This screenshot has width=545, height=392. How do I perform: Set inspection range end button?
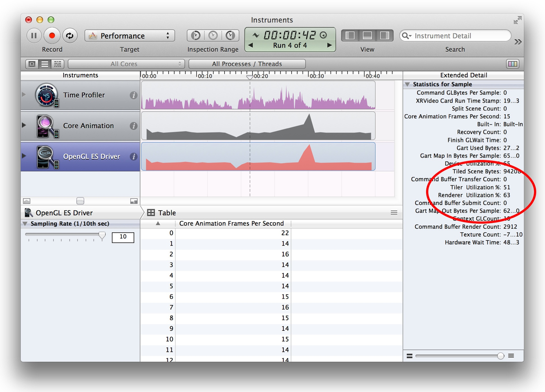click(230, 36)
